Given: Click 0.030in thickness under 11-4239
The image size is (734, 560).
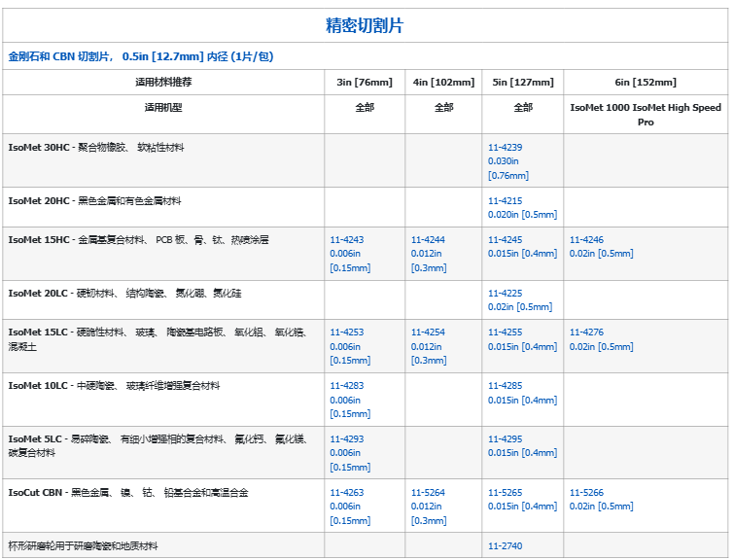Looking at the screenshot, I should (x=504, y=161).
